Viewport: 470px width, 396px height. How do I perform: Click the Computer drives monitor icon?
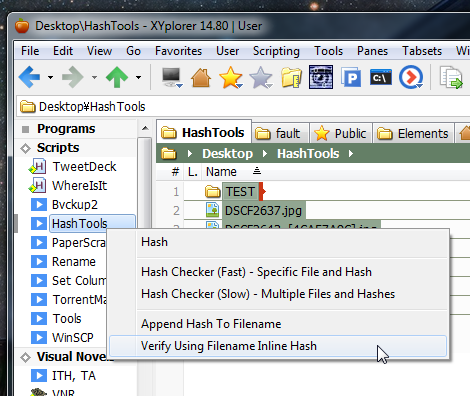point(172,77)
